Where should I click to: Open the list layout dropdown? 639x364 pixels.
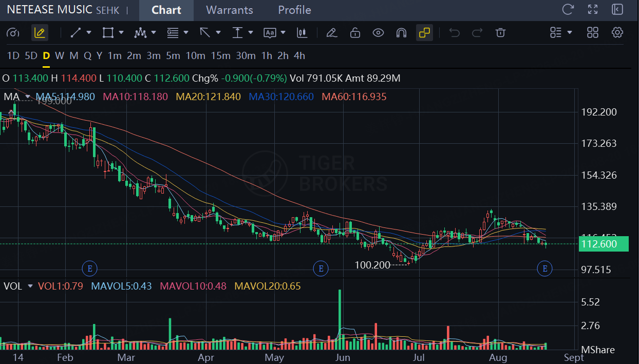(561, 33)
